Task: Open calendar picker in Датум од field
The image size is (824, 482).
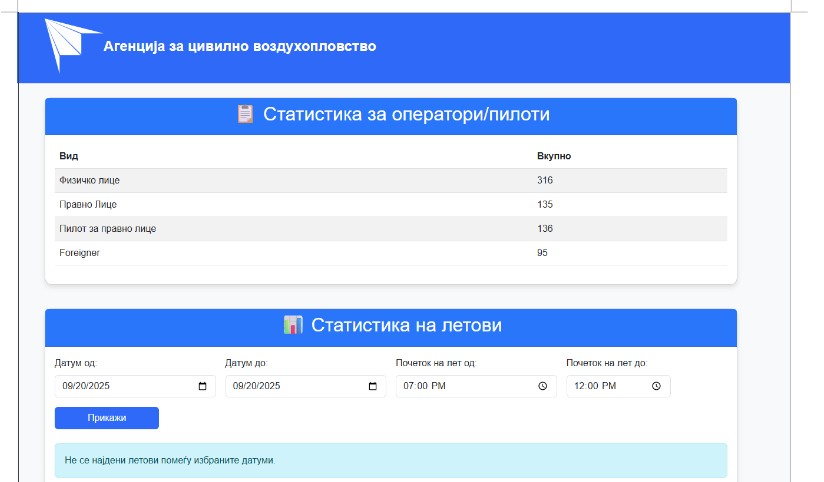Action: pyautogui.click(x=202, y=386)
